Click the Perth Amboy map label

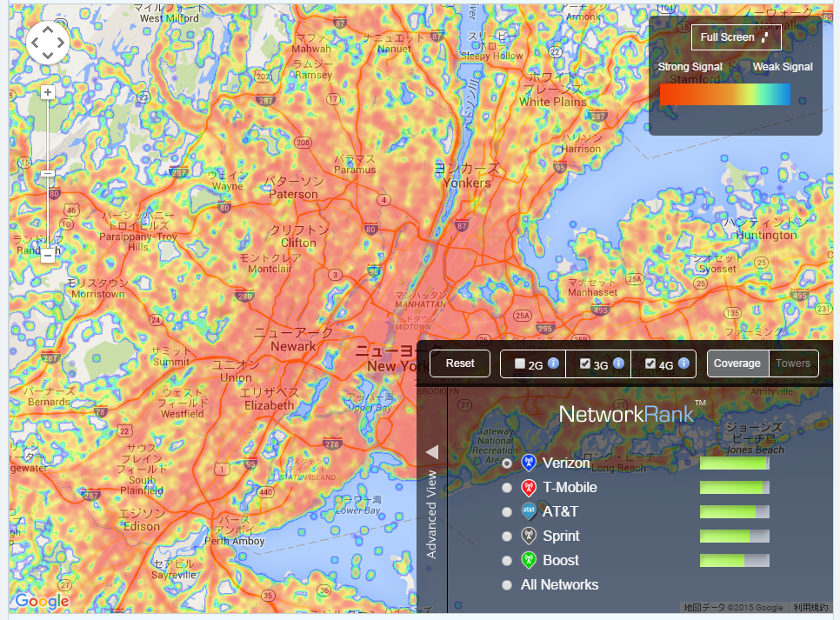(x=235, y=541)
